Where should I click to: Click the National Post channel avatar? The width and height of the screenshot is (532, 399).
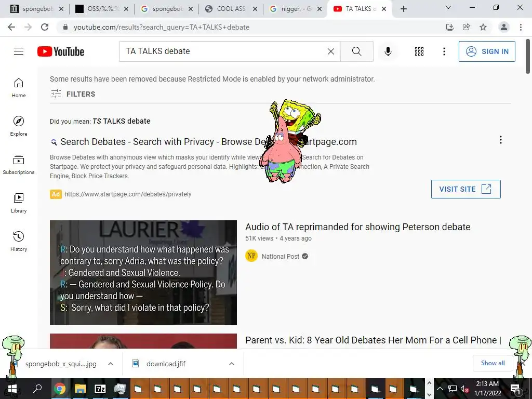tap(251, 256)
